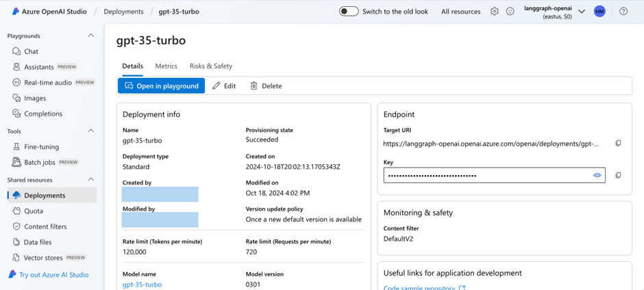Go to Deployments breadcrumb
This screenshot has width=644, height=290.
[x=123, y=12]
